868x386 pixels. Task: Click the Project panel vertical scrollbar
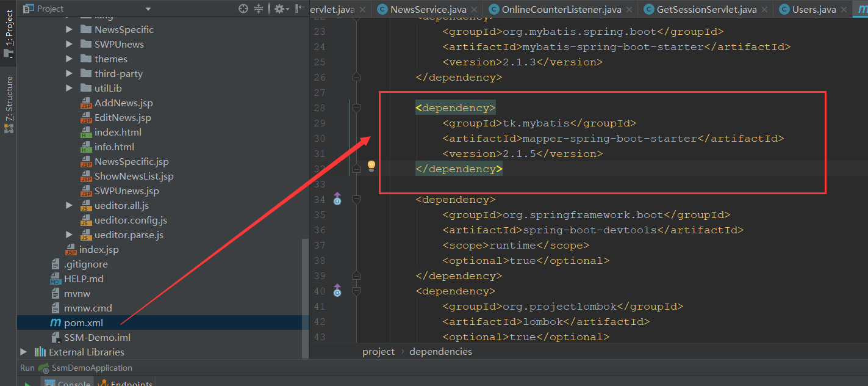[305, 299]
